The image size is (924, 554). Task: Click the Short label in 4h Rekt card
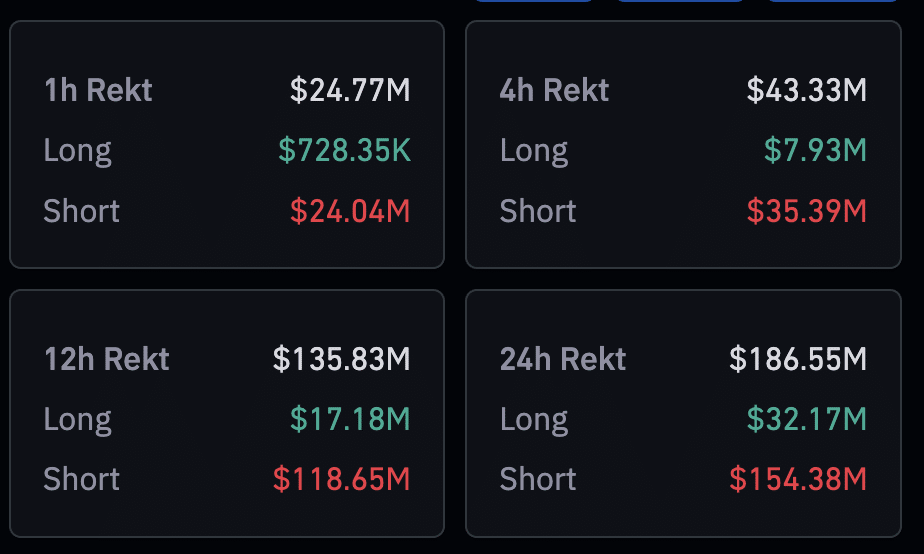[538, 211]
